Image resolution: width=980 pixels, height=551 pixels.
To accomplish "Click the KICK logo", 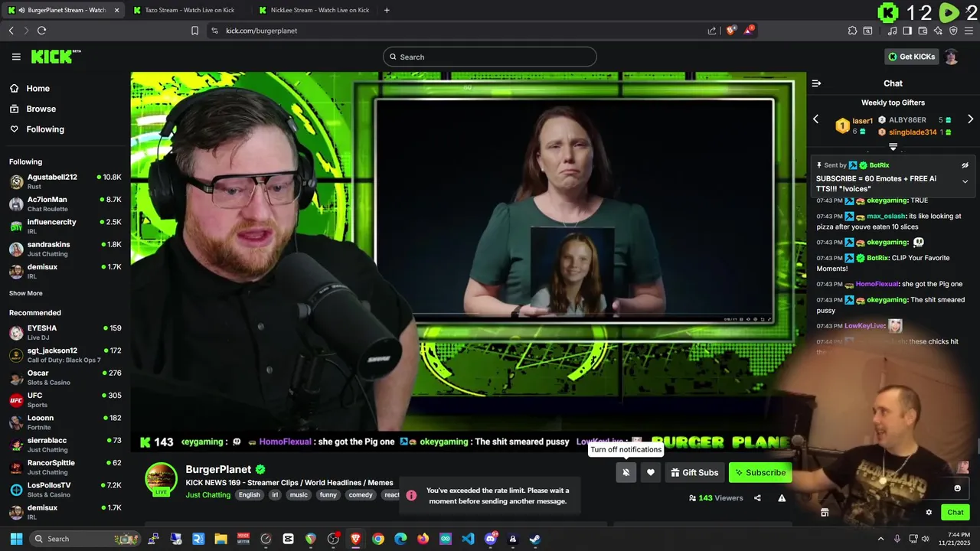I will click(56, 57).
